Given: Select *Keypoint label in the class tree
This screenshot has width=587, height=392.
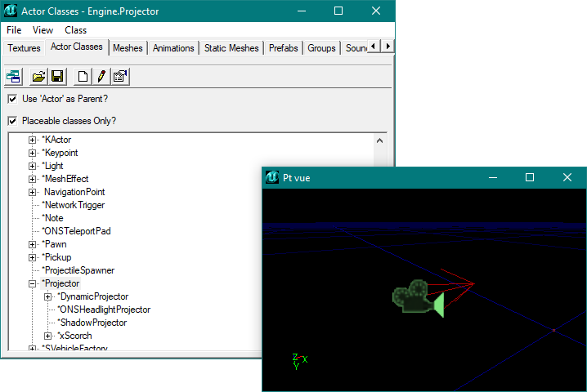Looking at the screenshot, I should [x=60, y=153].
